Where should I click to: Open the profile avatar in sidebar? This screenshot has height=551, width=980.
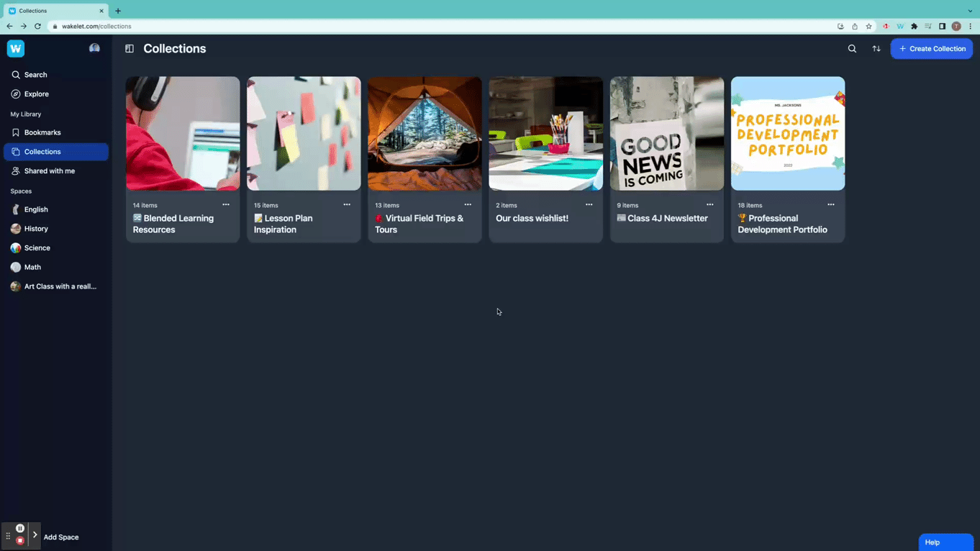pos(94,48)
